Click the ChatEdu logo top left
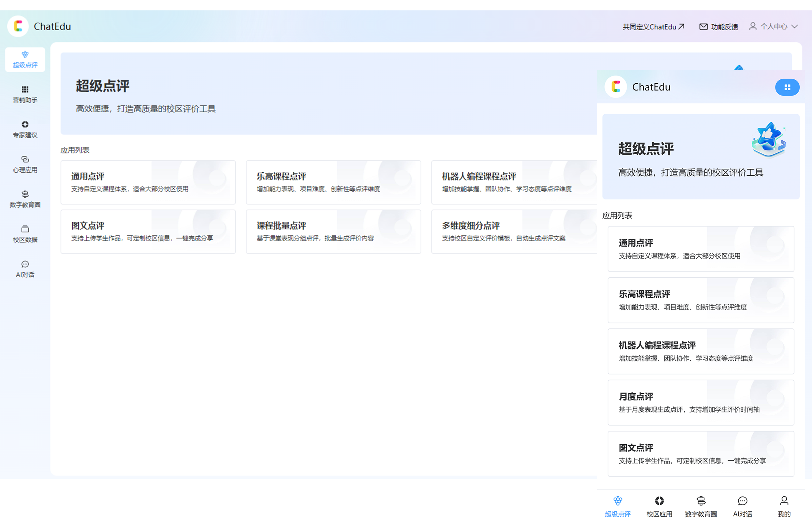The width and height of the screenshot is (812, 529). tap(18, 26)
